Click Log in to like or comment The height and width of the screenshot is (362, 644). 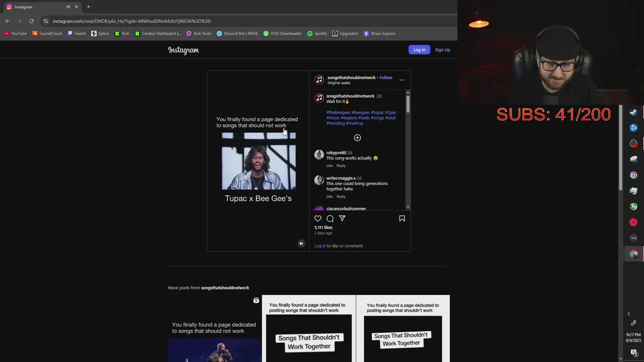click(320, 246)
